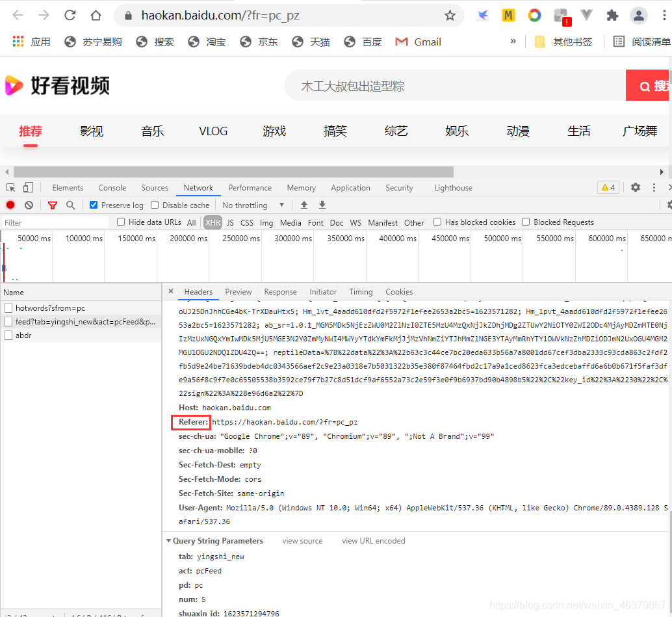Check Blocked Requests checkbox
The height and width of the screenshot is (617, 672).
(526, 222)
